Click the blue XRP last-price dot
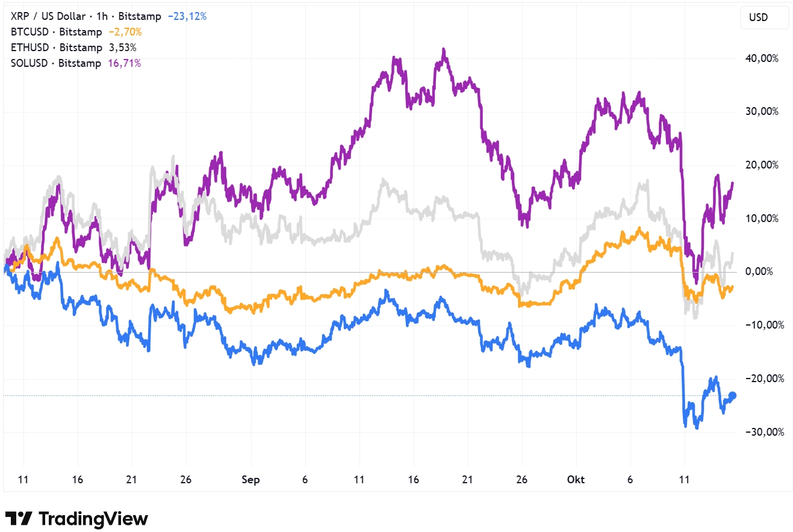 (x=732, y=395)
